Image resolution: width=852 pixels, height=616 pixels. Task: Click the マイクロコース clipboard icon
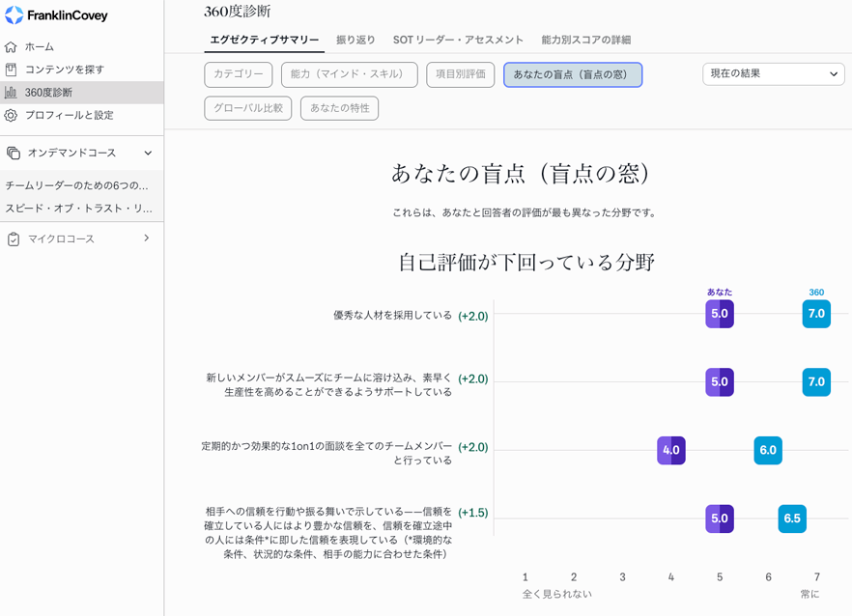click(x=14, y=238)
